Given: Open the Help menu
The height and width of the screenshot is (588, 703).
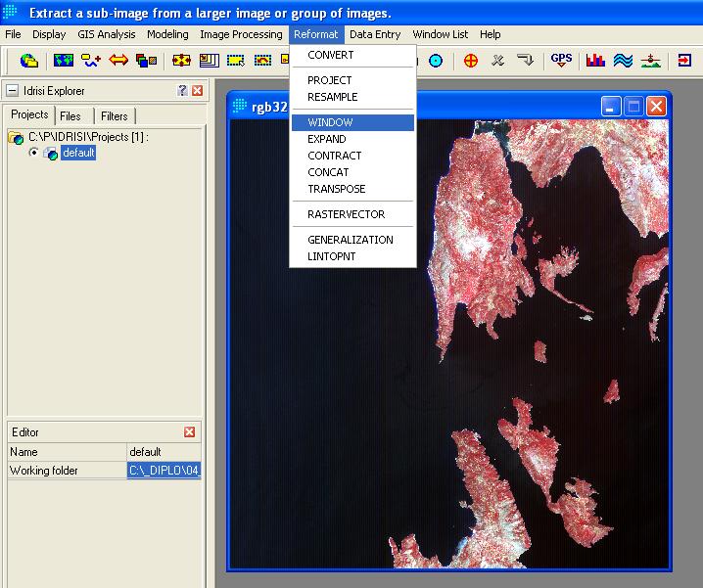Looking at the screenshot, I should tap(490, 34).
